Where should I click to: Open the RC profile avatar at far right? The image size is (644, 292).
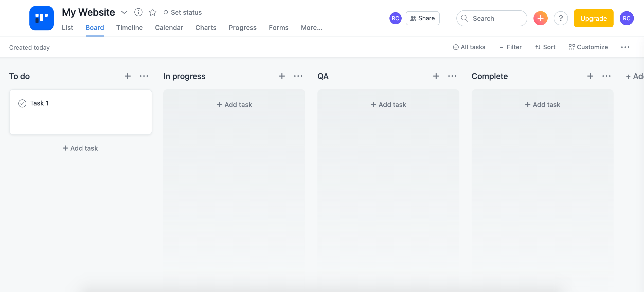click(x=627, y=18)
